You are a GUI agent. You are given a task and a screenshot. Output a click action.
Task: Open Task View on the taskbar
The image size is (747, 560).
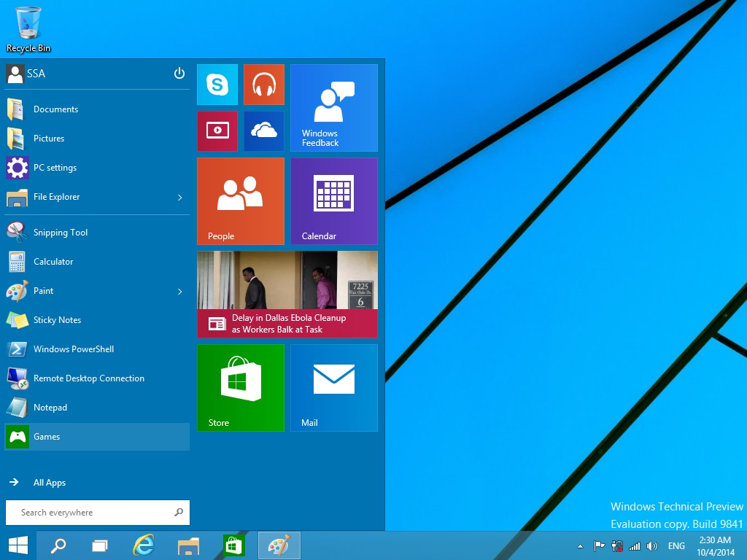99,545
